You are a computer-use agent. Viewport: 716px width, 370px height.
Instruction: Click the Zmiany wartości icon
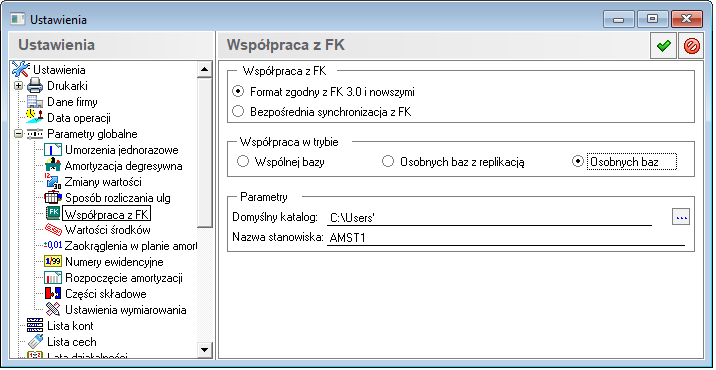pyautogui.click(x=53, y=182)
